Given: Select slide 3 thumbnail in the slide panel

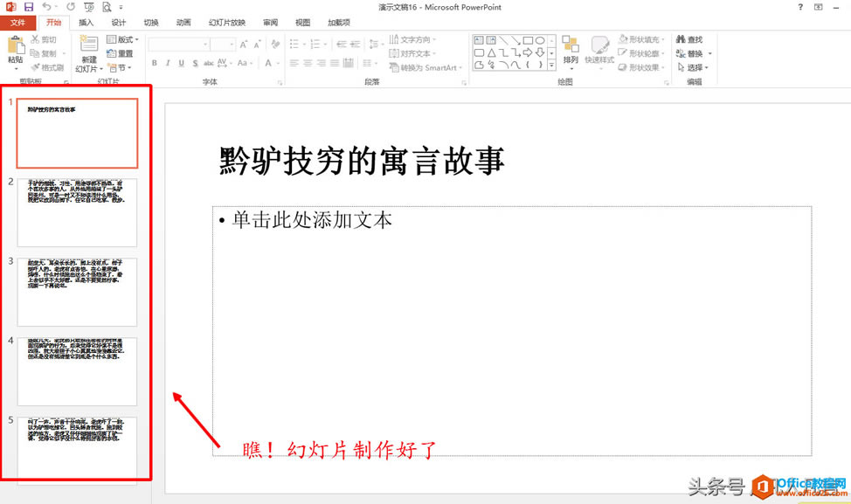Looking at the screenshot, I should 77,292.
